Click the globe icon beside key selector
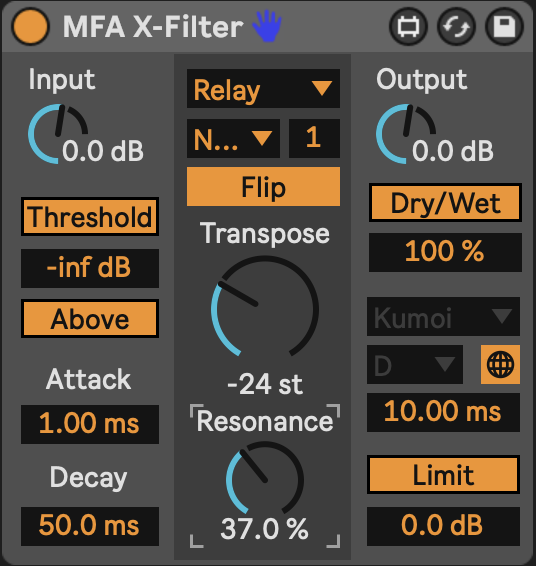The height and width of the screenshot is (566, 536). (x=500, y=364)
